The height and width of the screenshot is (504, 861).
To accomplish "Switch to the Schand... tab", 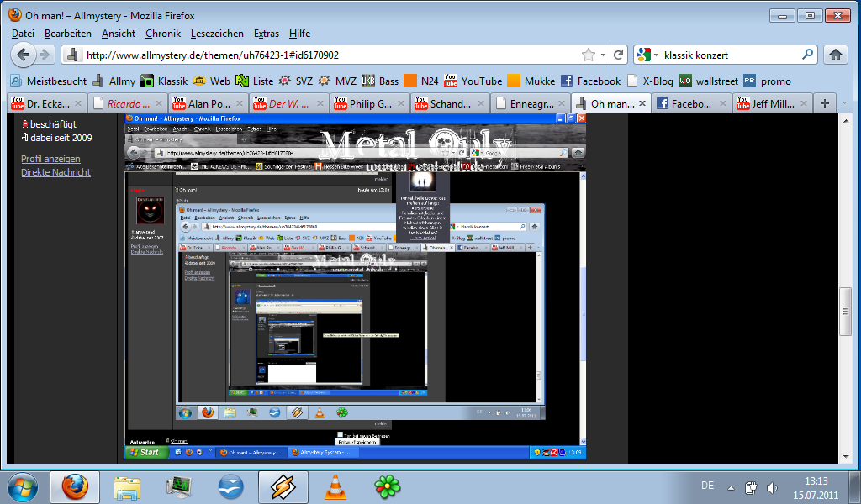I will click(451, 103).
